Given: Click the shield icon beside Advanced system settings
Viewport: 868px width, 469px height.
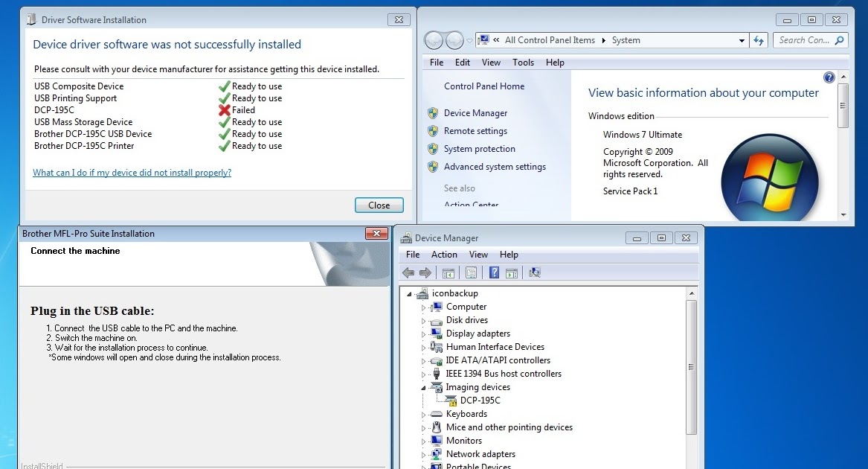Looking at the screenshot, I should (433, 167).
